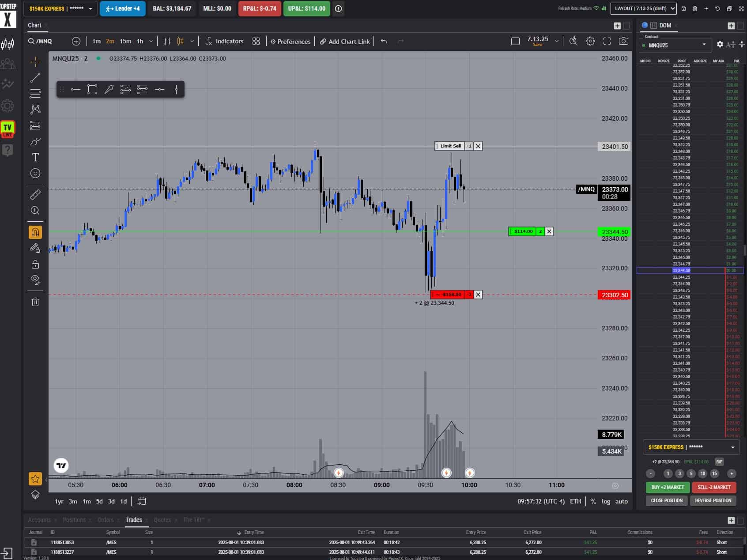Click Add Chart Link
Image resolution: width=747 pixels, height=560 pixels.
[x=345, y=41]
